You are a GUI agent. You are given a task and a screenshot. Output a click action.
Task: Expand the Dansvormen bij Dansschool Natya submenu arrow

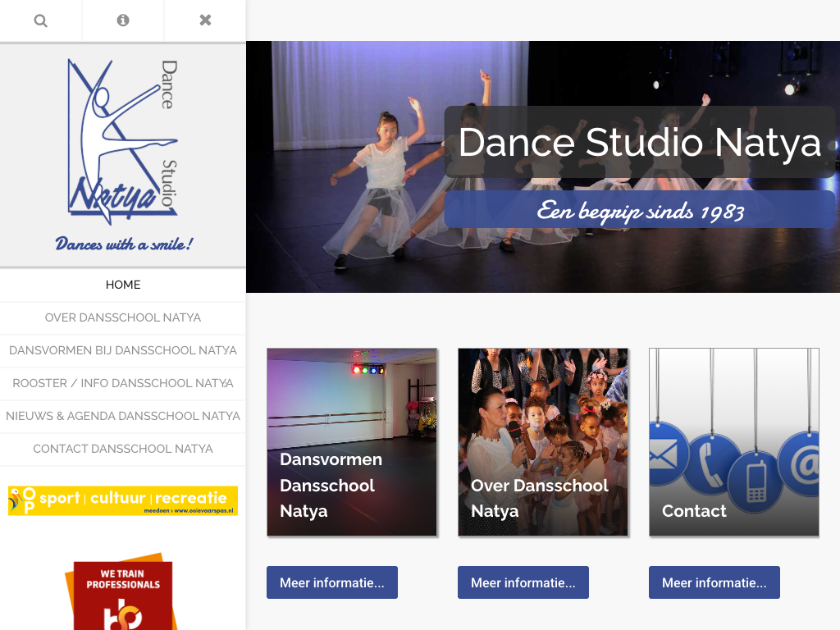(x=227, y=351)
